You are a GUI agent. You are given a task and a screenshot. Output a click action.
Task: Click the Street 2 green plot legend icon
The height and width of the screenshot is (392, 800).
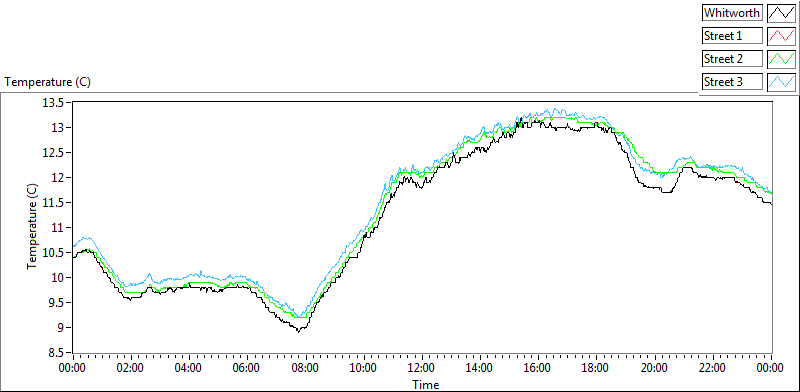pos(781,59)
